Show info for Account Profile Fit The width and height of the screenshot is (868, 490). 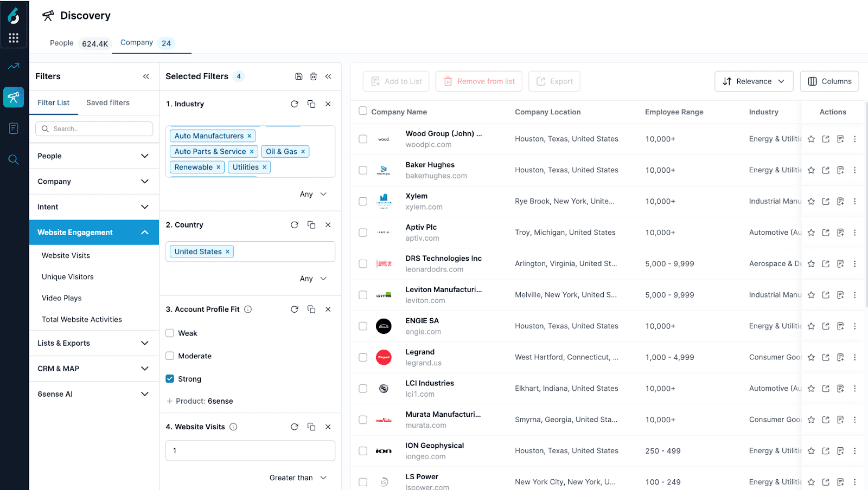(248, 310)
